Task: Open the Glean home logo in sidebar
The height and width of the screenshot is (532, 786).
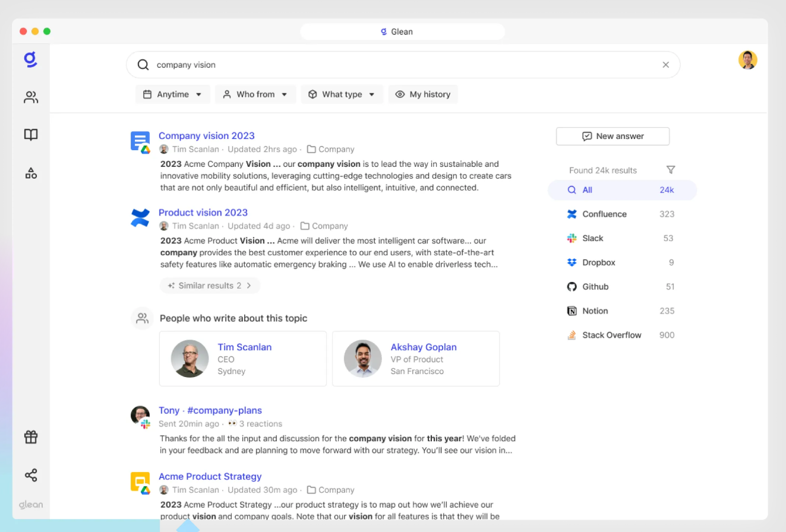Action: (30, 59)
